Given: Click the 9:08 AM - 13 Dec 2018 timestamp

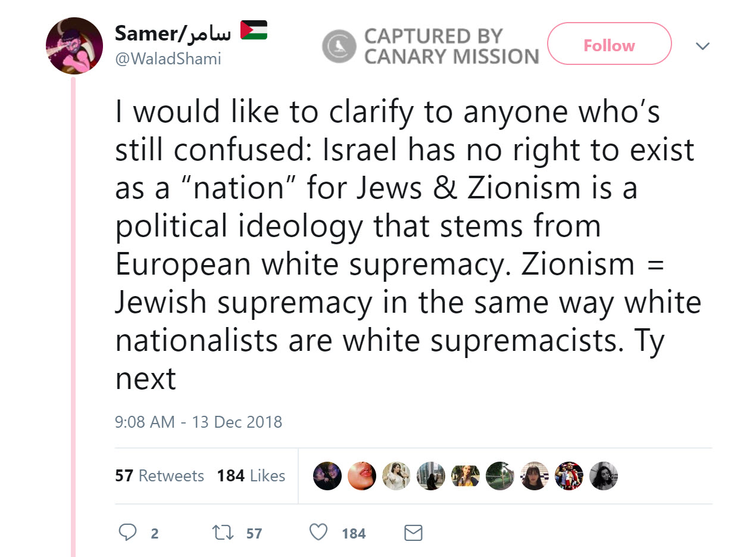Looking at the screenshot, I should 198,422.
